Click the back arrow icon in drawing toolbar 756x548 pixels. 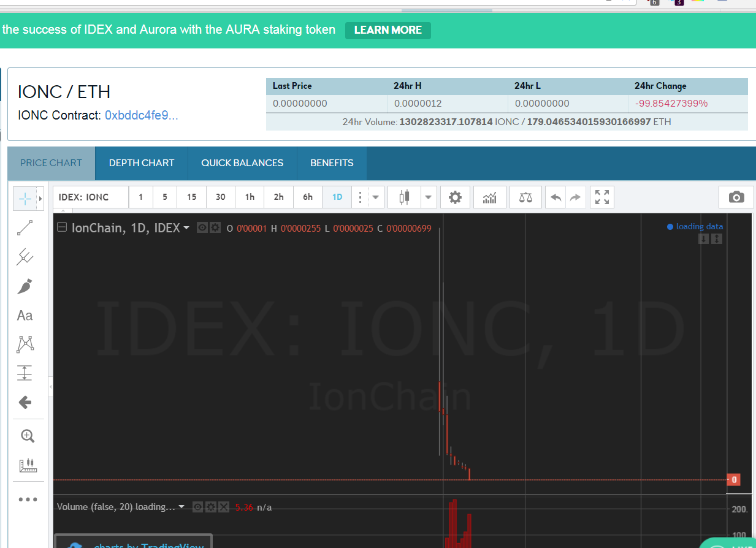[25, 402]
